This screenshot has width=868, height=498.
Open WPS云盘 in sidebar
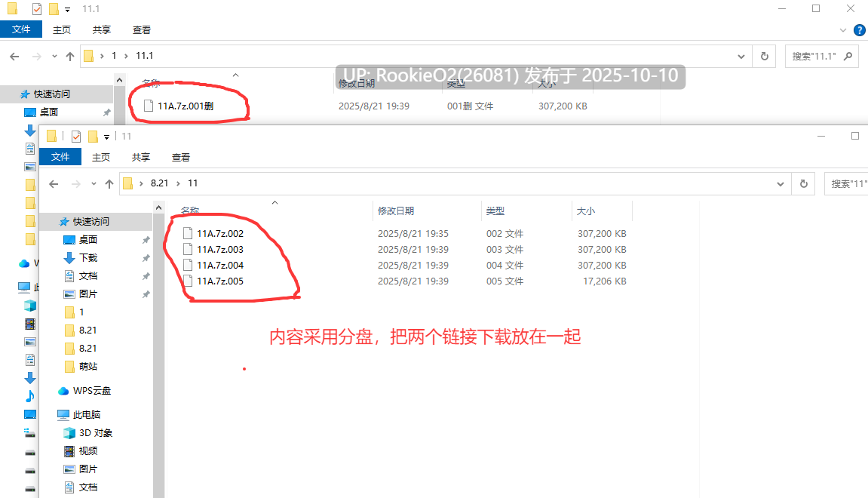92,391
